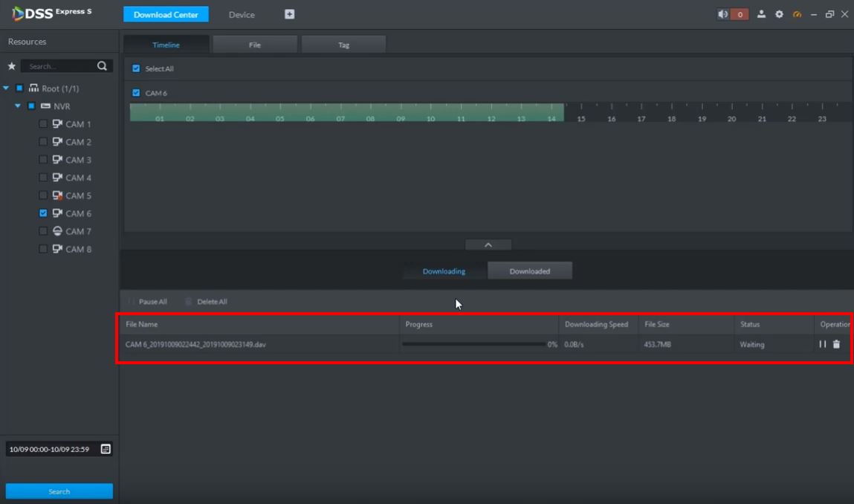Open the user account icon
This screenshot has width=854, height=504.
[x=761, y=14]
